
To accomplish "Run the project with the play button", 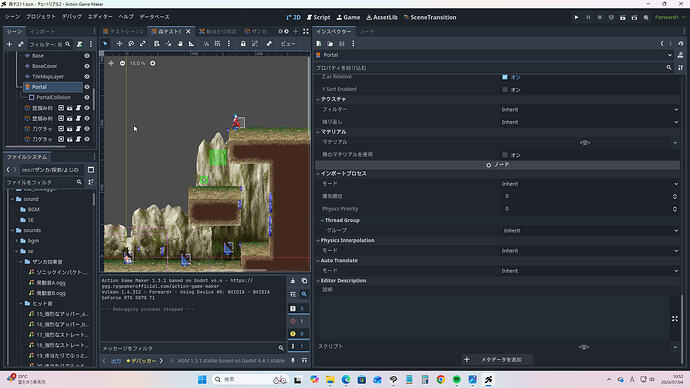I will (576, 17).
